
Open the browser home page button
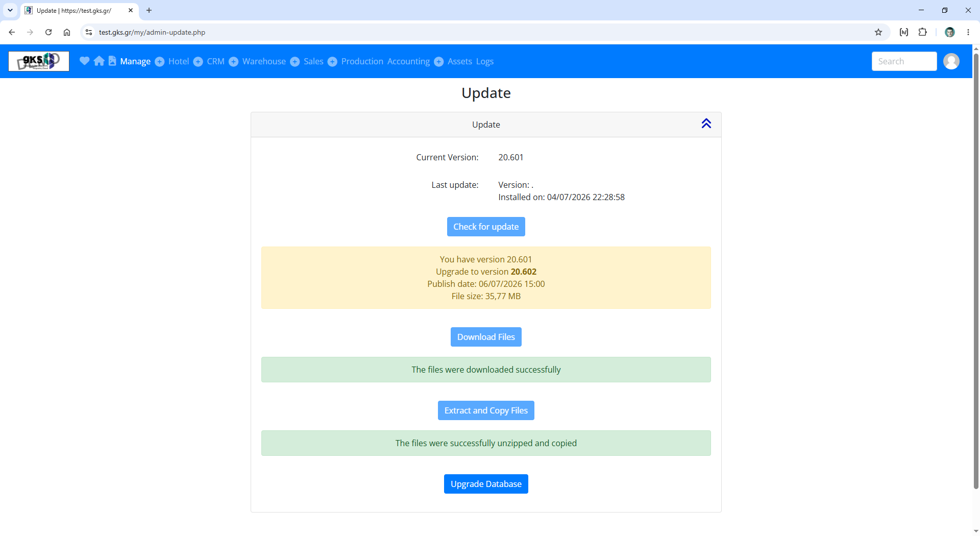tap(67, 32)
